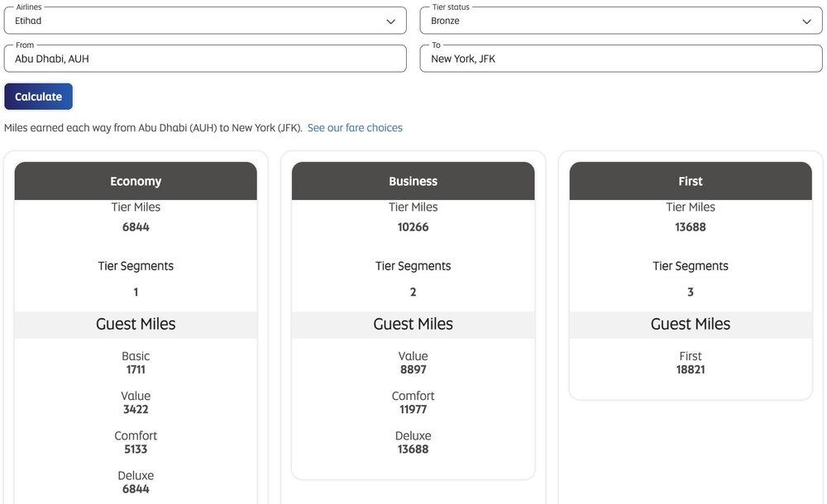The height and width of the screenshot is (504, 827).
Task: Select the First card header
Action: [x=691, y=181]
